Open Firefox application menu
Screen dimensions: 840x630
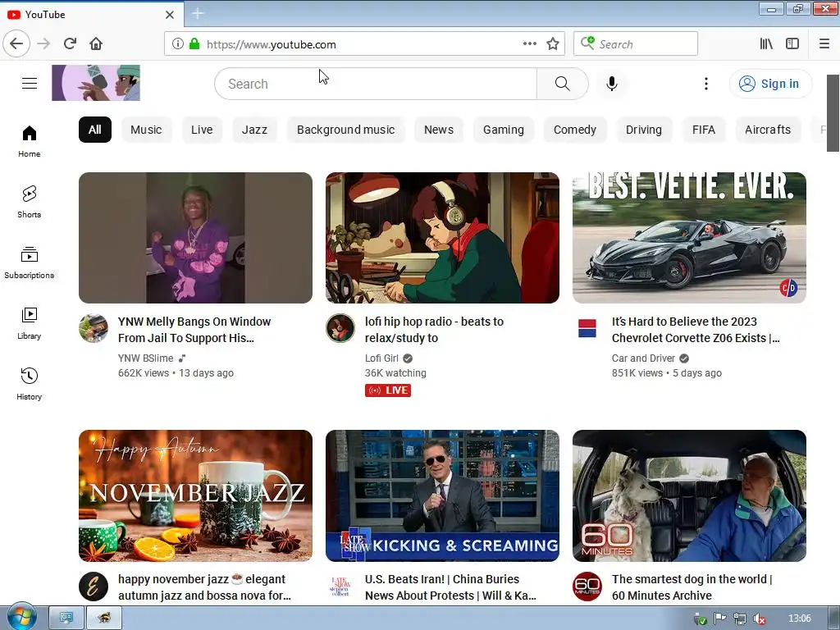[824, 44]
